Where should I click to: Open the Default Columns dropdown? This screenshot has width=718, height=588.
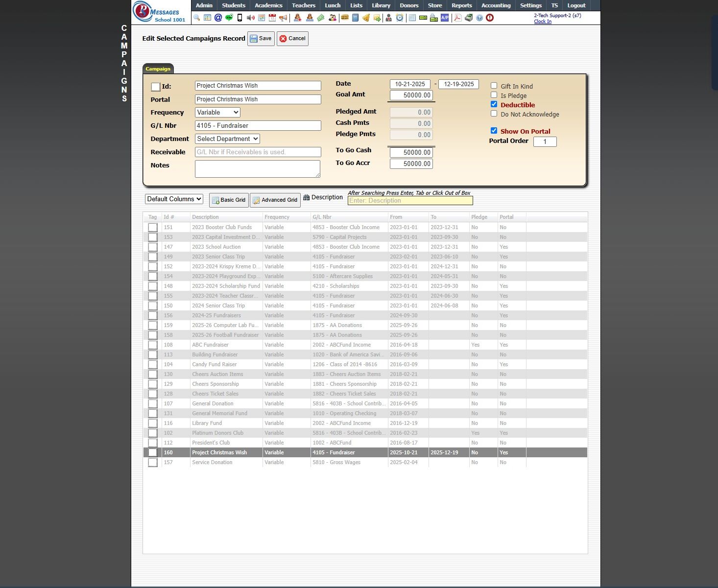tap(174, 199)
